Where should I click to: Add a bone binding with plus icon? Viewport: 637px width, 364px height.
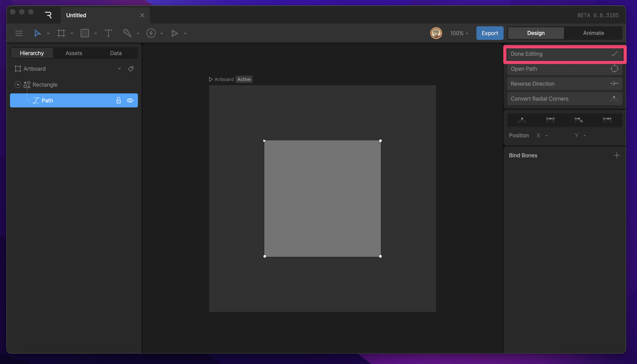[617, 155]
